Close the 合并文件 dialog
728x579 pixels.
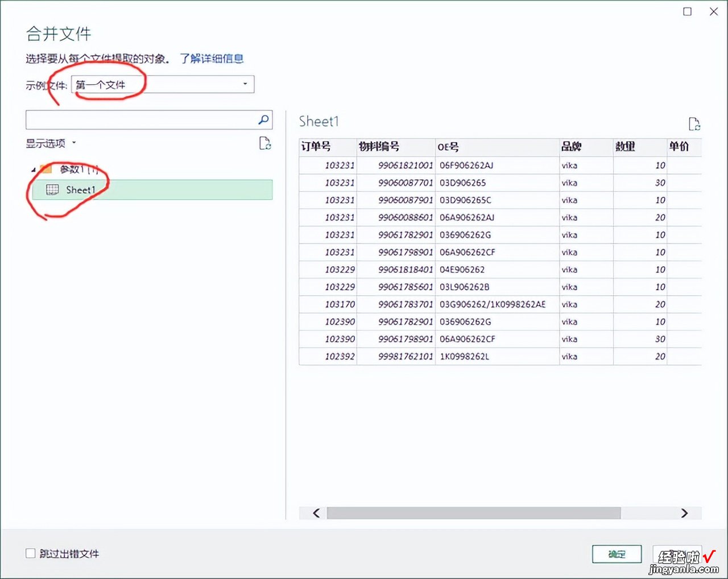coord(714,11)
